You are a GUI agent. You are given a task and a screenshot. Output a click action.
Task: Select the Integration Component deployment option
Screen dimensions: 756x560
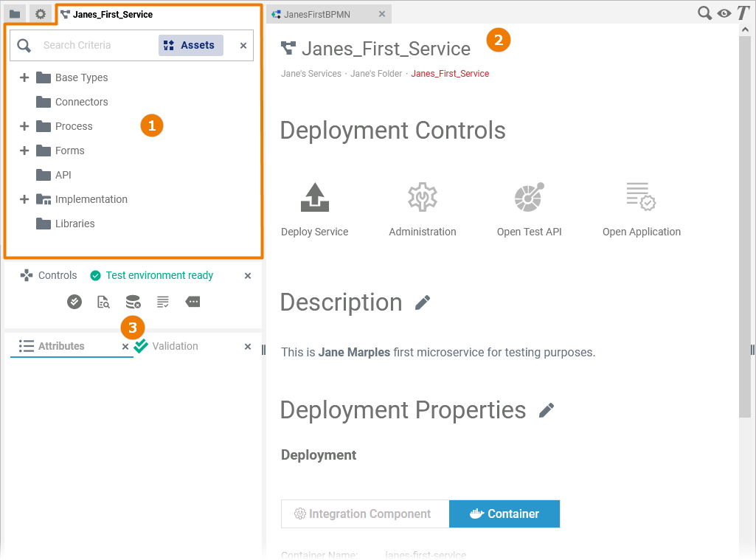365,514
